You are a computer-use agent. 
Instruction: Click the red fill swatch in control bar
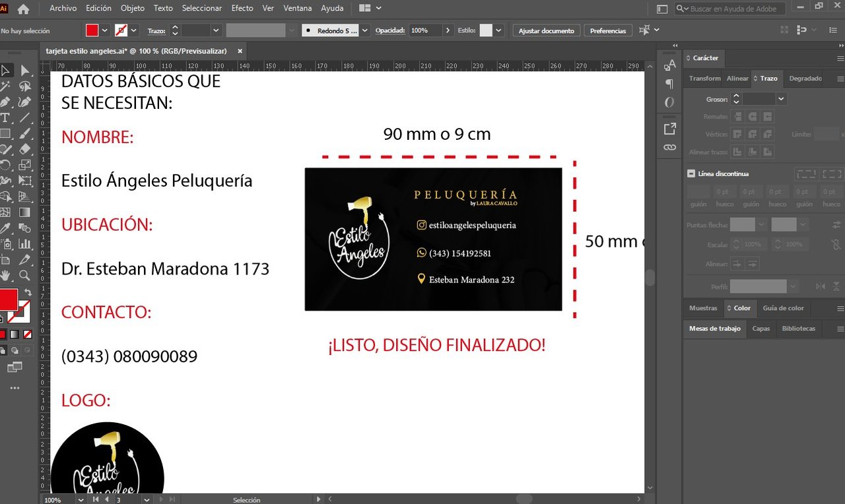[92, 30]
